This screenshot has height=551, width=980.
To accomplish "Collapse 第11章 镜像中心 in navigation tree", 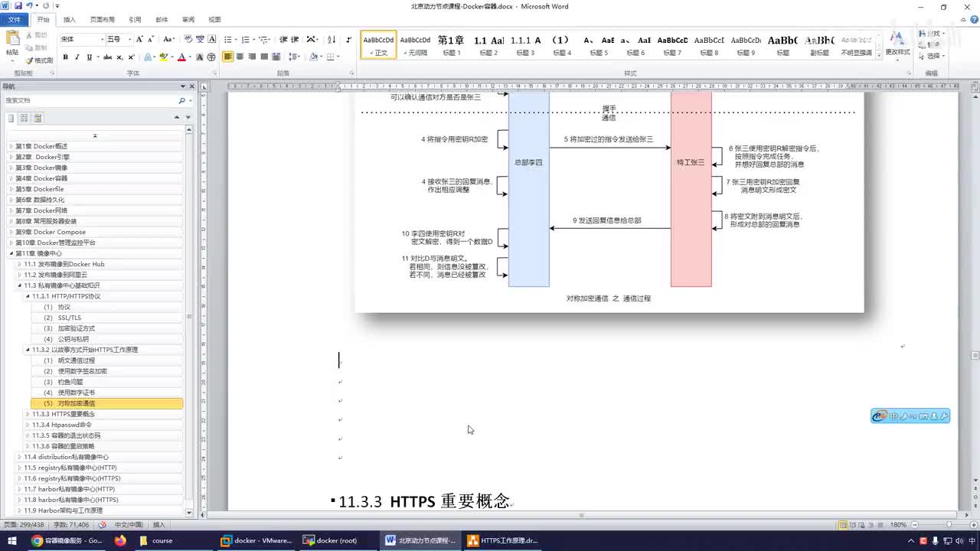I will coord(11,253).
